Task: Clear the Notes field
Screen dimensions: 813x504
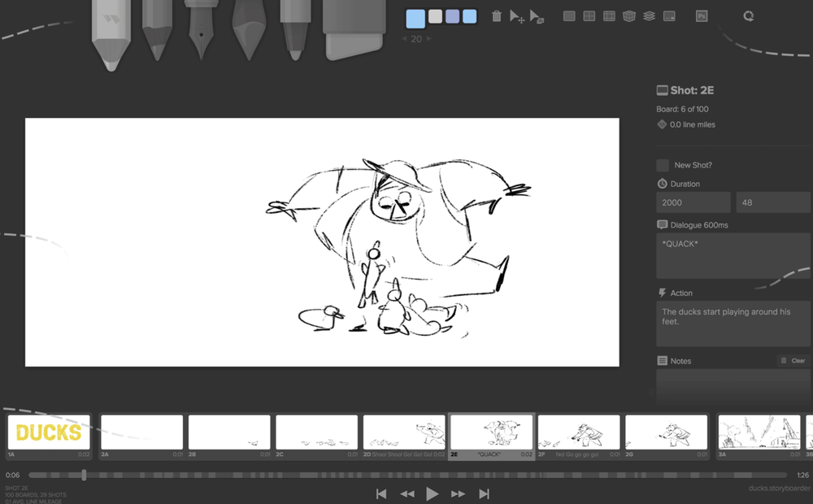Action: click(x=793, y=360)
